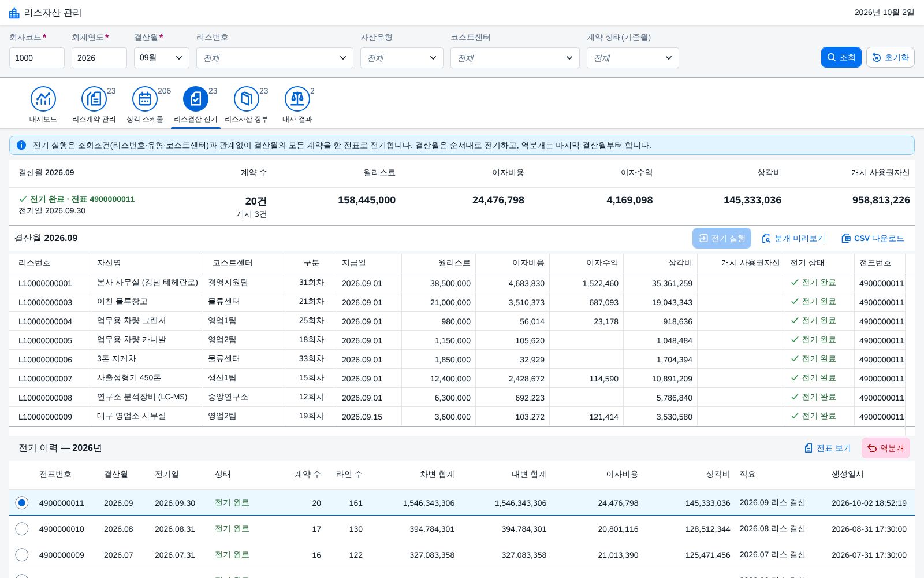
Task: Open the 상각 스케줄 calendar icon
Action: coord(145,99)
